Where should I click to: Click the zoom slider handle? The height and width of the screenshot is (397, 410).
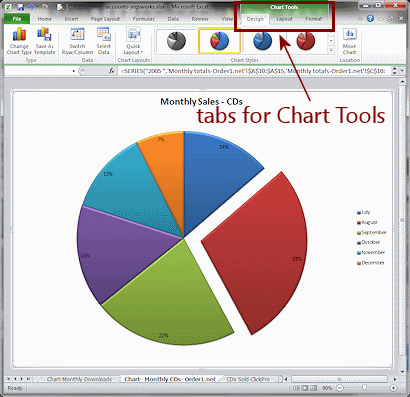pos(365,388)
